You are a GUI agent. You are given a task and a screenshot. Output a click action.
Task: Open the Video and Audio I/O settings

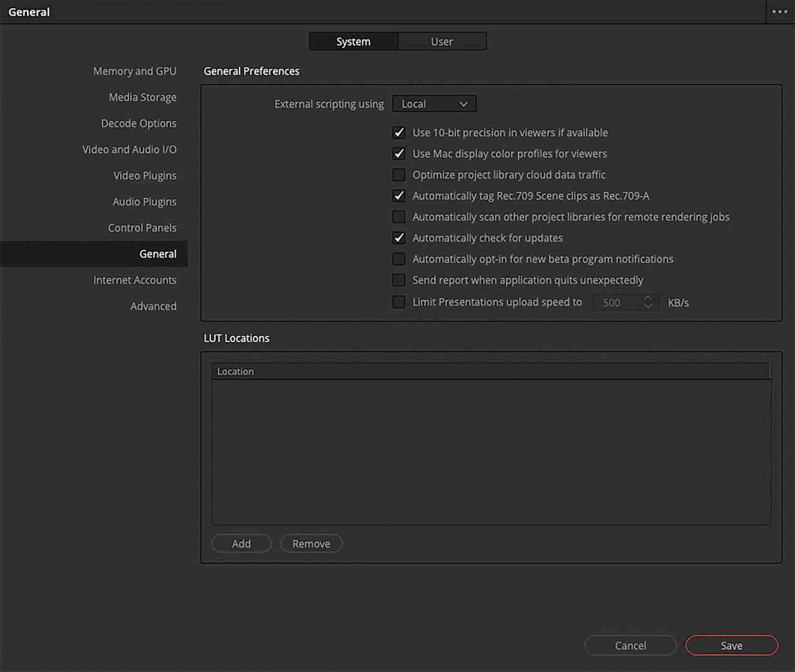[x=129, y=149]
